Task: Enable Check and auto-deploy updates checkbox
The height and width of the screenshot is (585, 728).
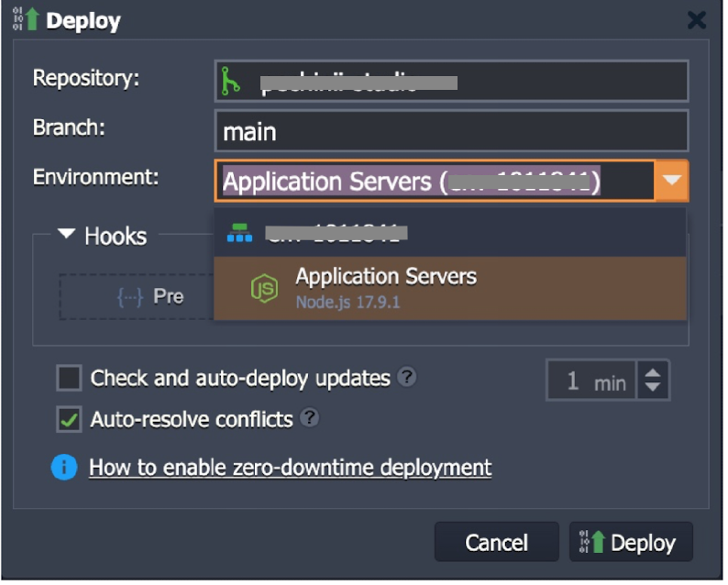Action: (x=69, y=380)
